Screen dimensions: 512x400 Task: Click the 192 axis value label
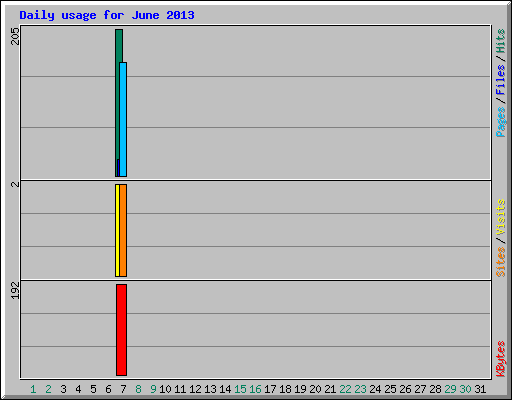pos(15,290)
